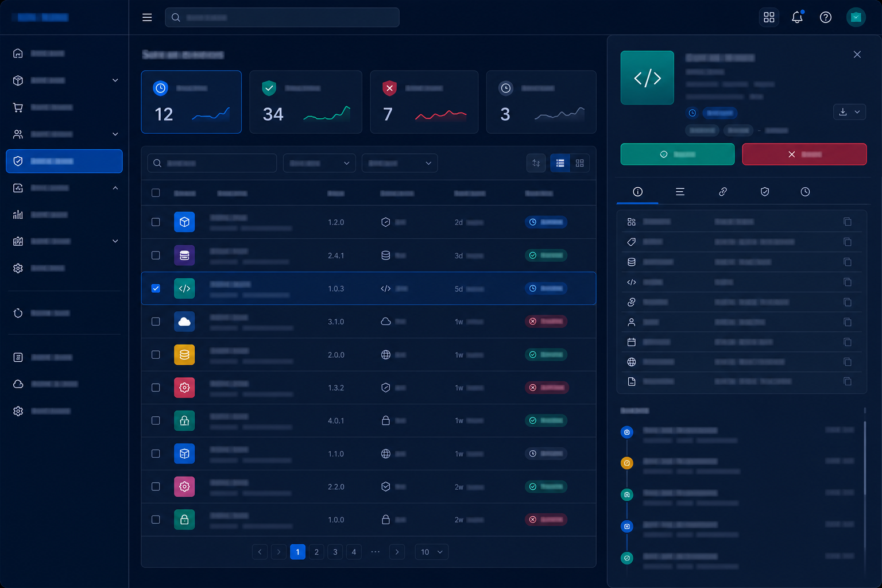
Task: Open the cloud icon item in the sidebar
Action: pyautogui.click(x=18, y=384)
